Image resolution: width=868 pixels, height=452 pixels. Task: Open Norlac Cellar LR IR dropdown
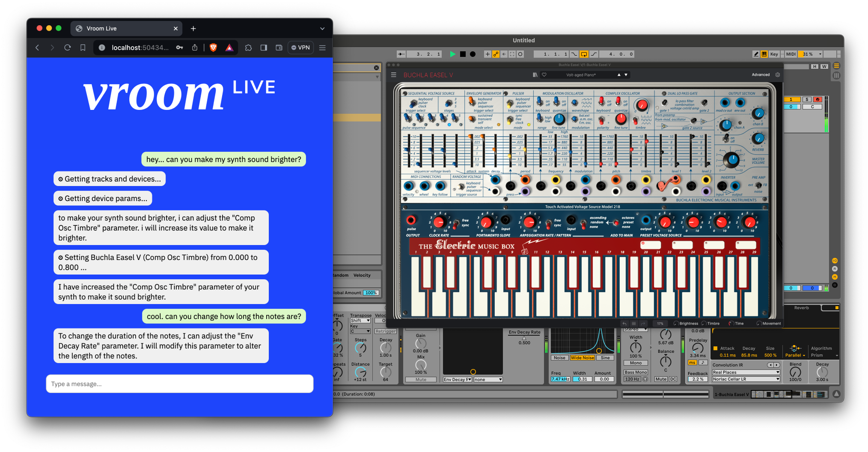click(x=746, y=379)
